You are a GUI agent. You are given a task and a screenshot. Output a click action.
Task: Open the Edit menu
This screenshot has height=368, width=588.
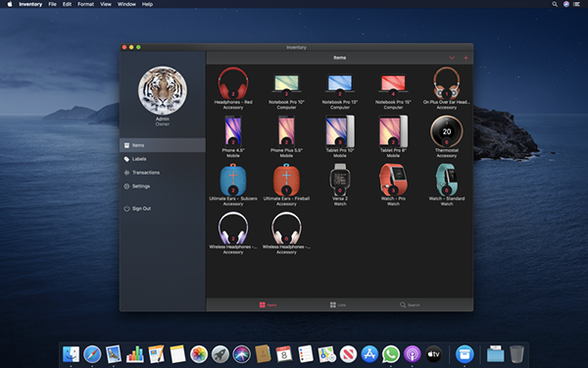pos(67,4)
